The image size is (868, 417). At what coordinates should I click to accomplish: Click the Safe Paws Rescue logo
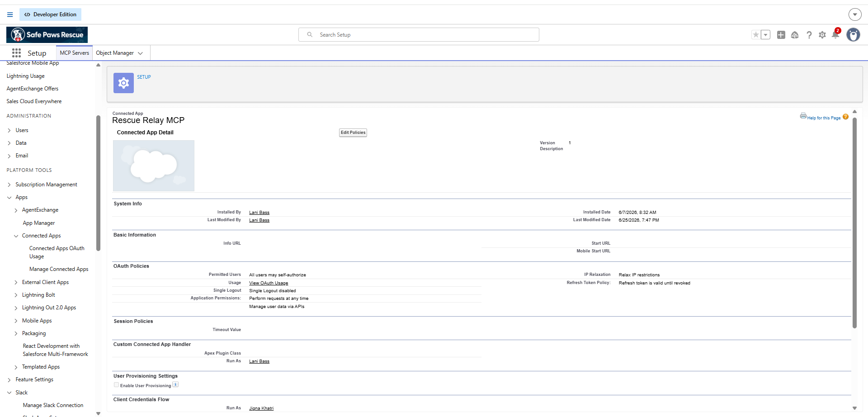click(47, 35)
